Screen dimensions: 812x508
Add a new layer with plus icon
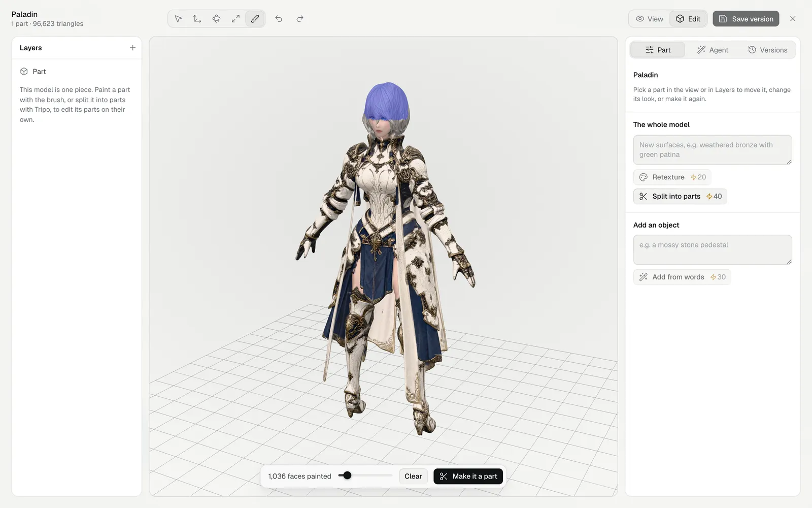[x=132, y=48]
